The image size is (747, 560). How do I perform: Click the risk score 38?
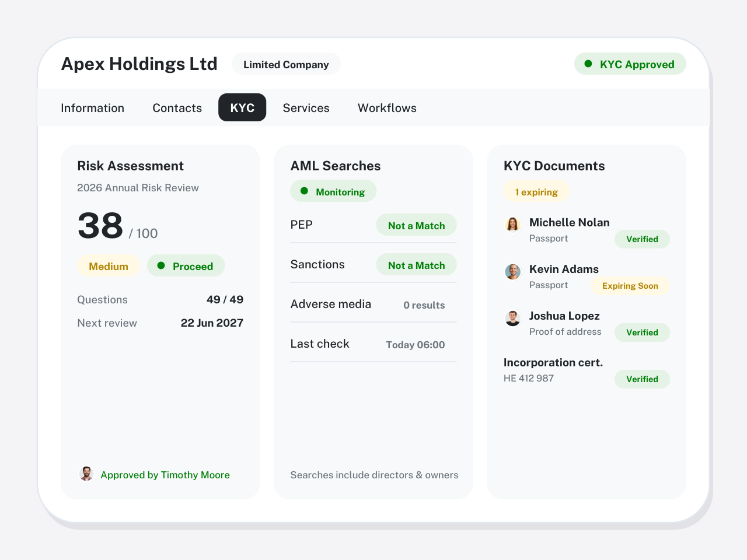coord(100,225)
